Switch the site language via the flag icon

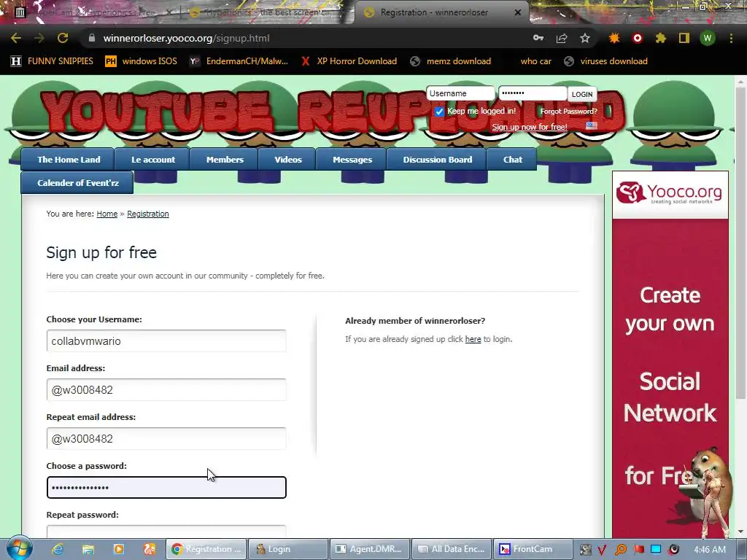591,125
